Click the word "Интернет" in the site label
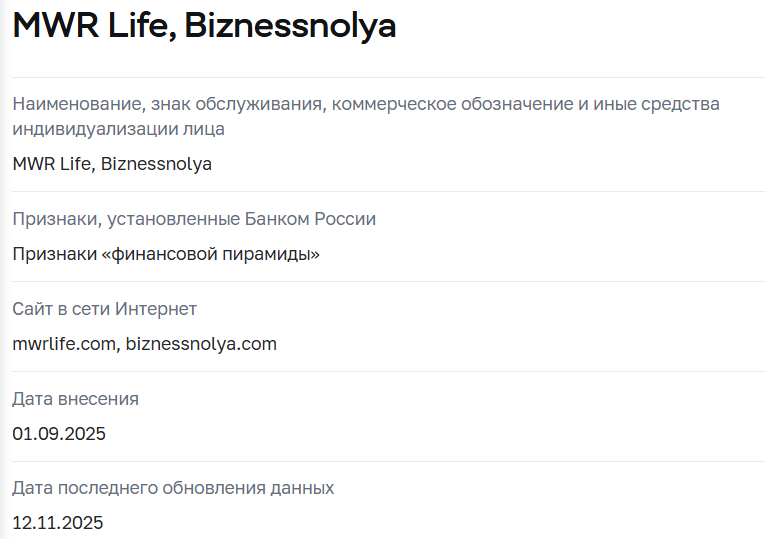Image resolution: width=765 pixels, height=539 pixels. pos(156,309)
